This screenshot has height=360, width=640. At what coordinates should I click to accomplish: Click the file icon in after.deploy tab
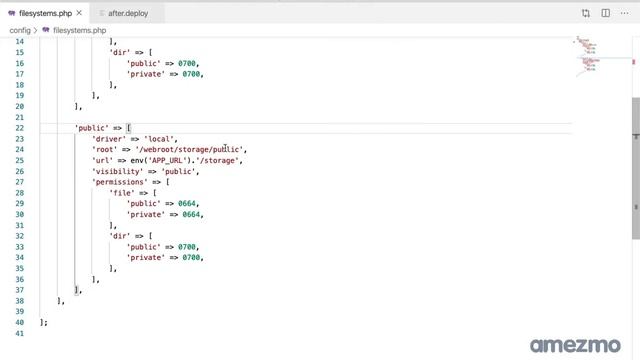102,13
